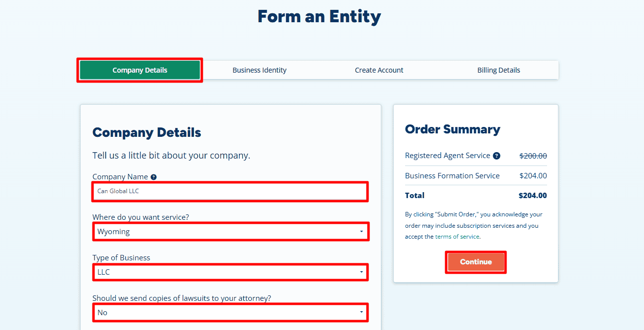Click the Registered Agent Service label

tap(448, 155)
